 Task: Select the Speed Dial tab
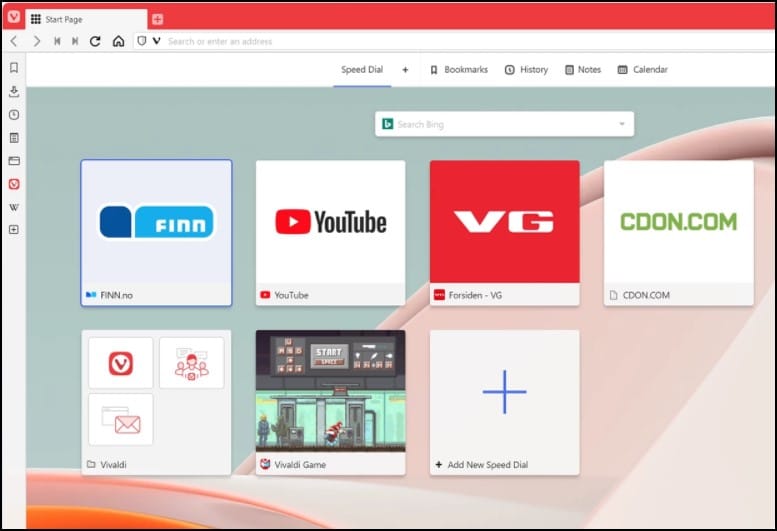click(x=362, y=70)
